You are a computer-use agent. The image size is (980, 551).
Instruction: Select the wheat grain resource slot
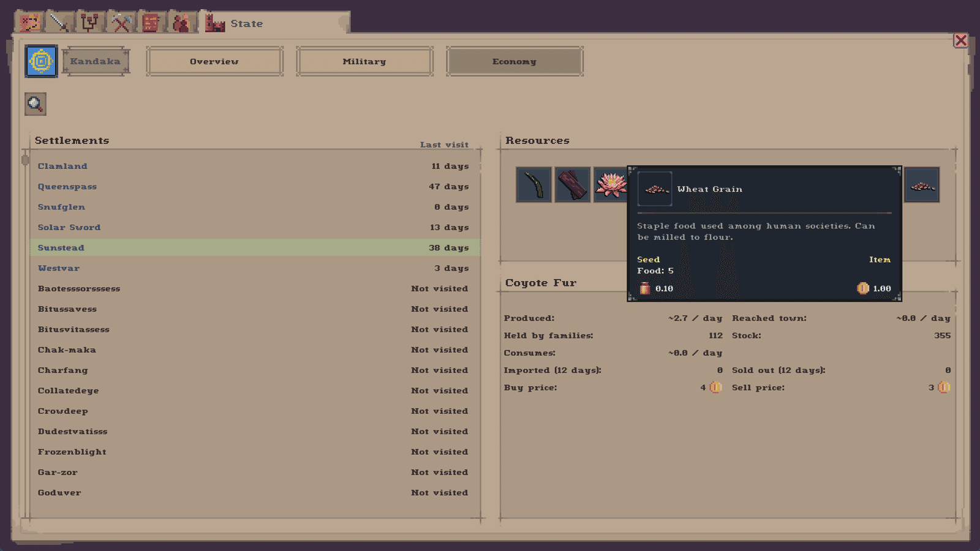(x=922, y=184)
